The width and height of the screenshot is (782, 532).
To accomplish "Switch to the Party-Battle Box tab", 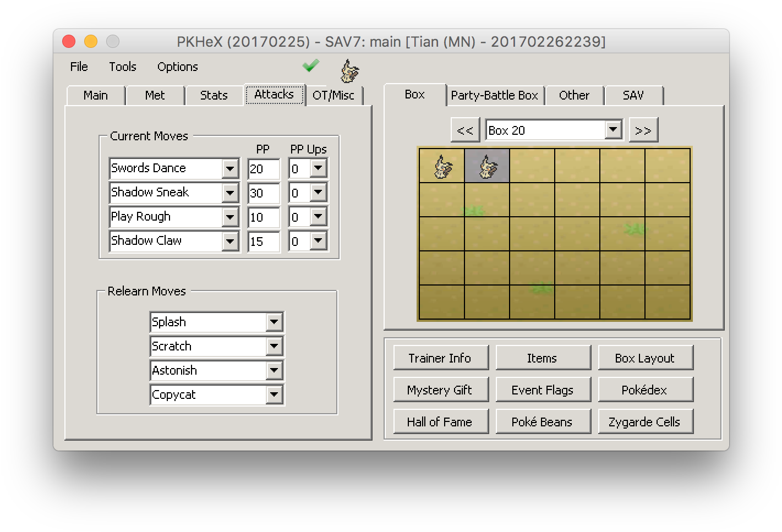I will (x=495, y=95).
